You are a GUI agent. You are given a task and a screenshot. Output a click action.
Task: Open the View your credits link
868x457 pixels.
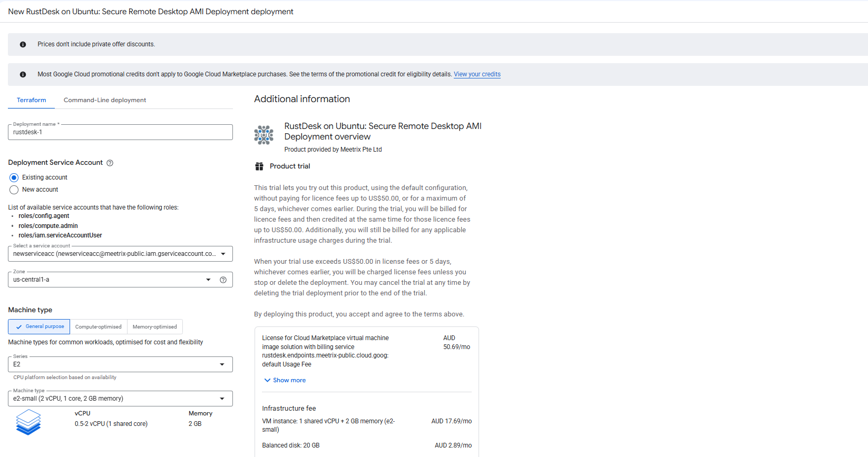(x=477, y=74)
